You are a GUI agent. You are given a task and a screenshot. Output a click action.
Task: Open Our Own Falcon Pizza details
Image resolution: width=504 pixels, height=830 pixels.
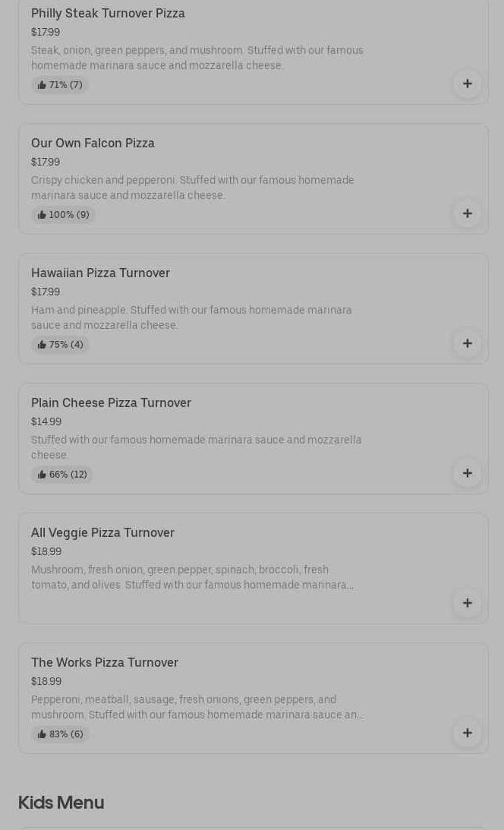(93, 143)
